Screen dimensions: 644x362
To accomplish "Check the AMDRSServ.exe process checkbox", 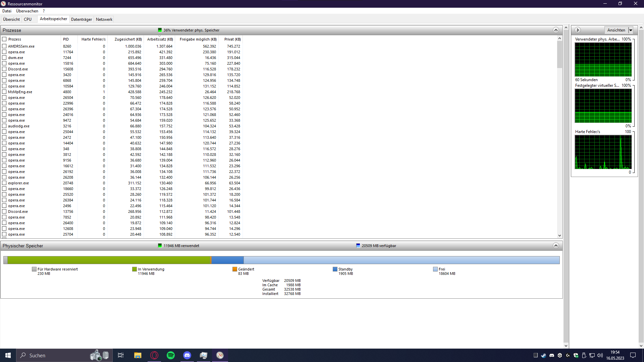I will coord(4,46).
